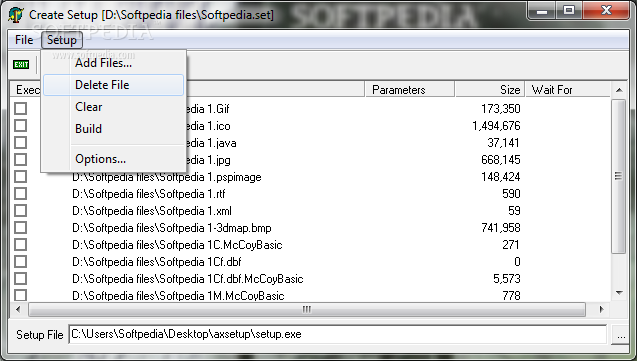Check the box next to Softpedia 1.xml
Viewport: 637px width, 361px height.
pos(20,211)
